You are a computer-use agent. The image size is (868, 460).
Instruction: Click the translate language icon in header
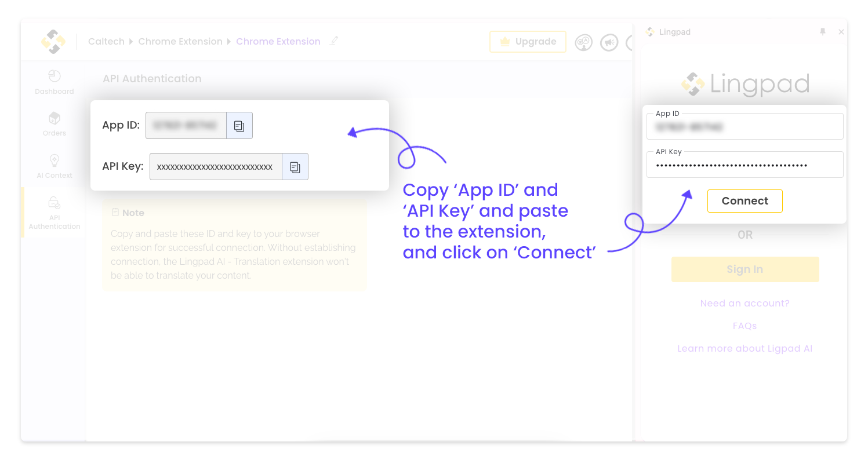[x=583, y=42]
